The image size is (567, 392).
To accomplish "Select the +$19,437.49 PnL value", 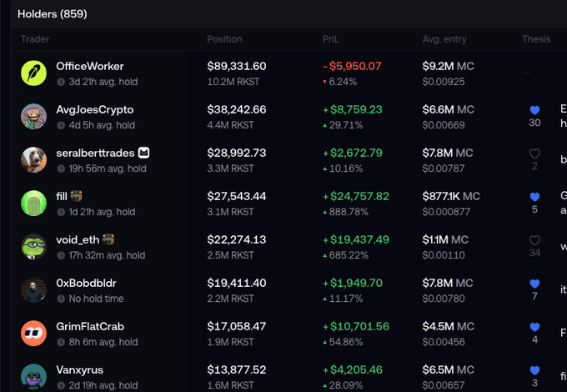I will click(x=356, y=239).
